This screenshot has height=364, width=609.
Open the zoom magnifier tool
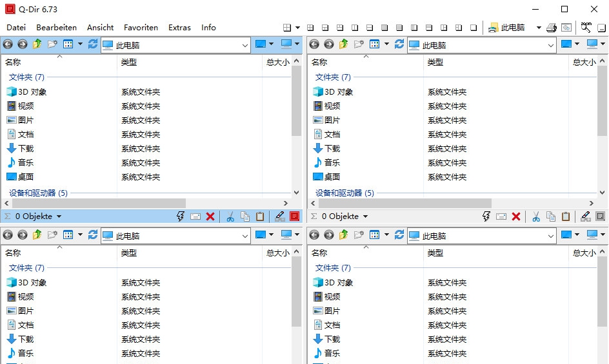[x=586, y=27]
